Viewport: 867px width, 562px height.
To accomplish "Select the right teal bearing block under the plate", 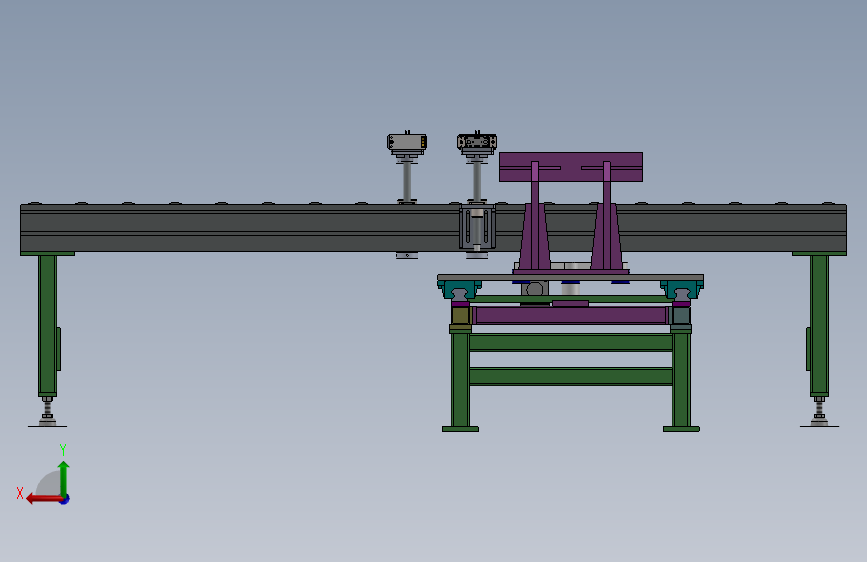I will pyautogui.click(x=682, y=290).
